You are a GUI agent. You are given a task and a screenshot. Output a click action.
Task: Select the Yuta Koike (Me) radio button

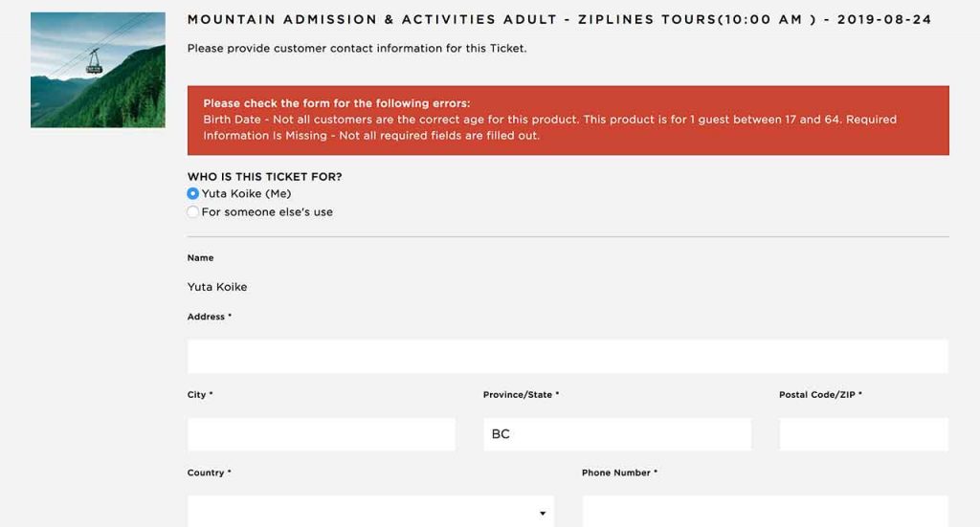coord(193,193)
